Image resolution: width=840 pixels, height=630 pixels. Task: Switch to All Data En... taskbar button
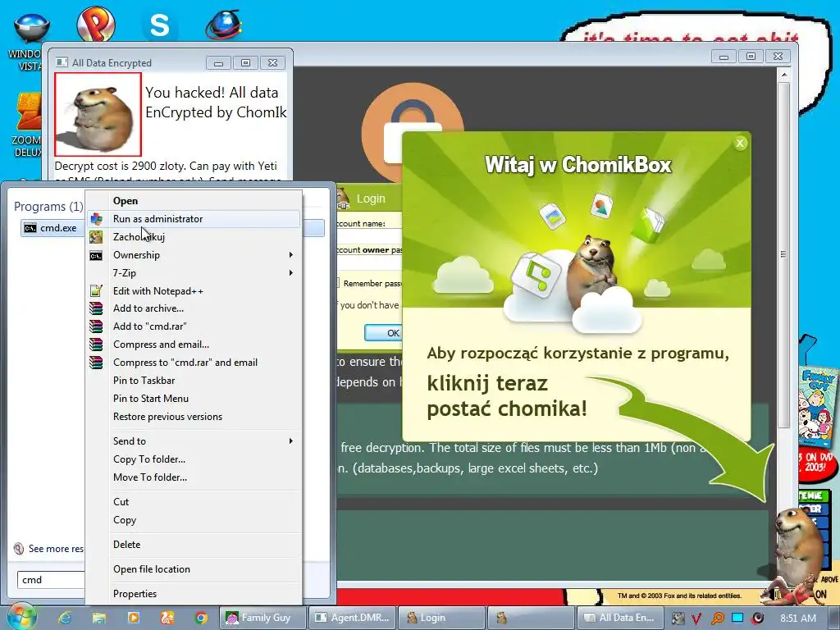pyautogui.click(x=620, y=618)
